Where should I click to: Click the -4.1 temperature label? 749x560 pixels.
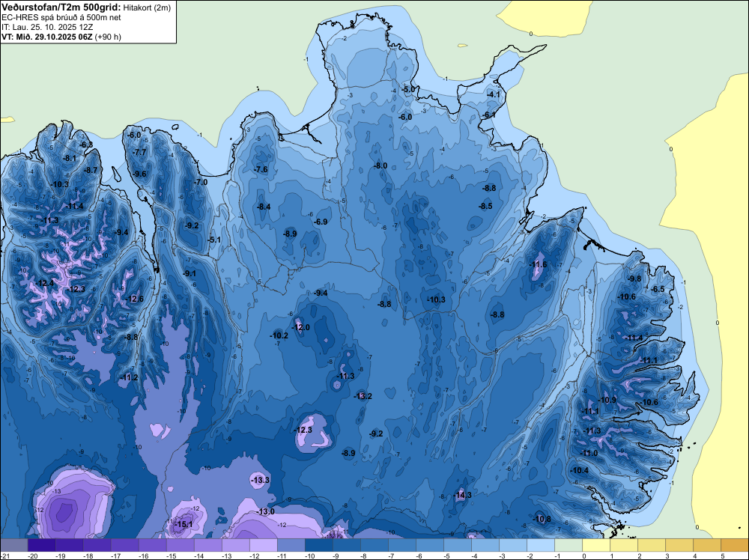493,94
